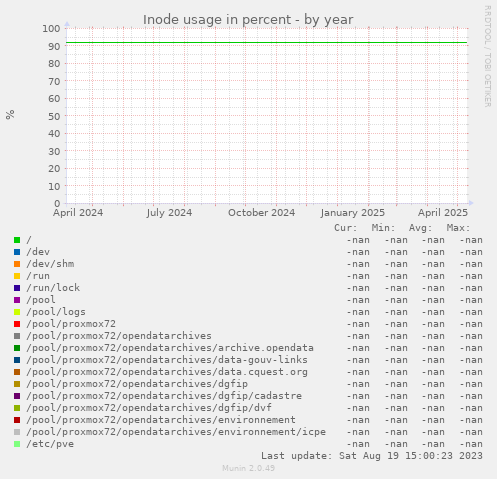The width and height of the screenshot is (497, 479).
Task: Click the gray swatch for opendatarchives
Action: click(x=17, y=336)
